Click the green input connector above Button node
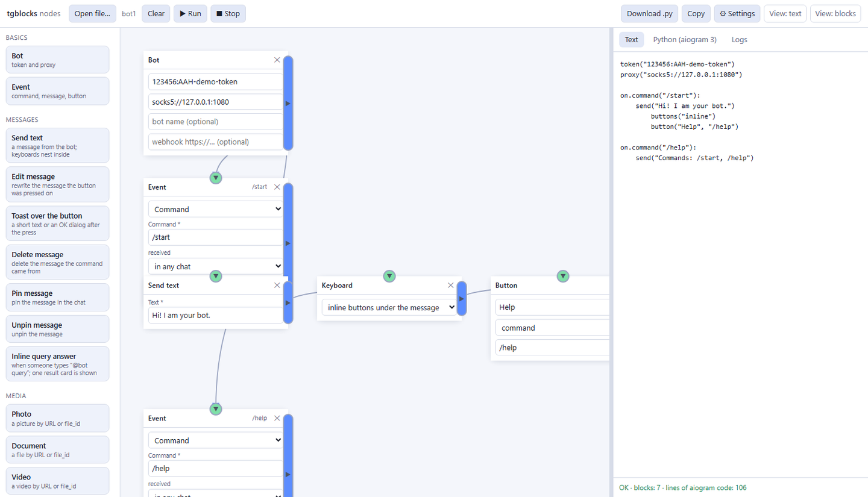The width and height of the screenshot is (868, 497). 563,276
